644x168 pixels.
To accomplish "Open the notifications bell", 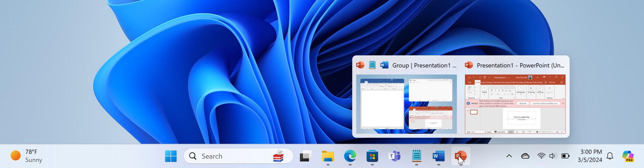I will tap(610, 156).
